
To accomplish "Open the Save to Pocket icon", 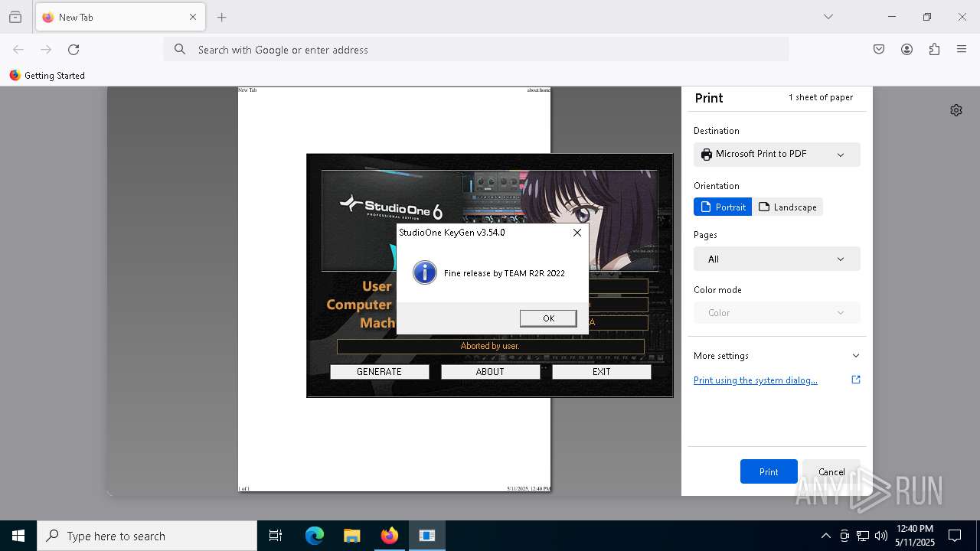I will pyautogui.click(x=879, y=50).
